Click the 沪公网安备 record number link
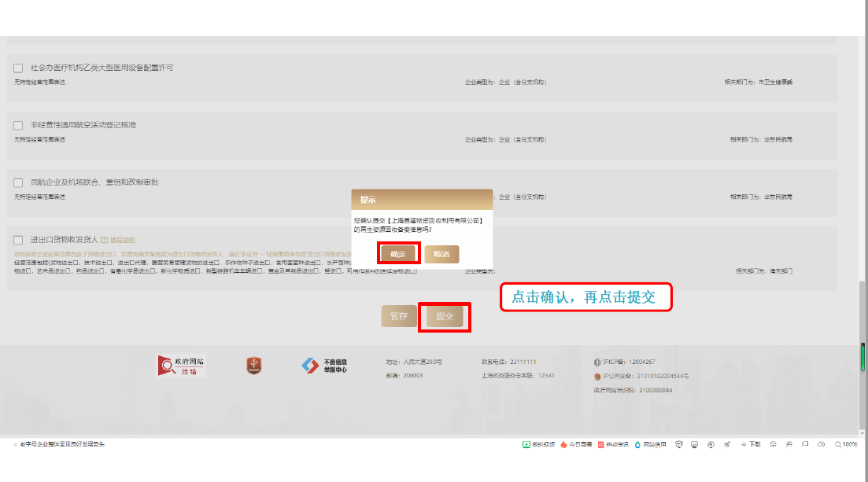 click(x=641, y=376)
